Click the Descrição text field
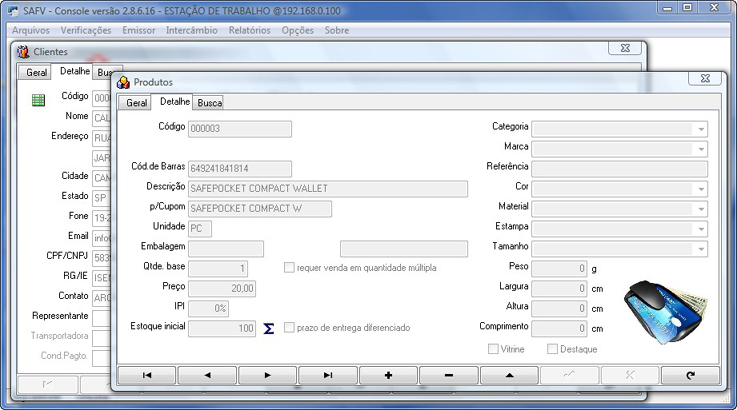737x410 pixels. (328, 188)
